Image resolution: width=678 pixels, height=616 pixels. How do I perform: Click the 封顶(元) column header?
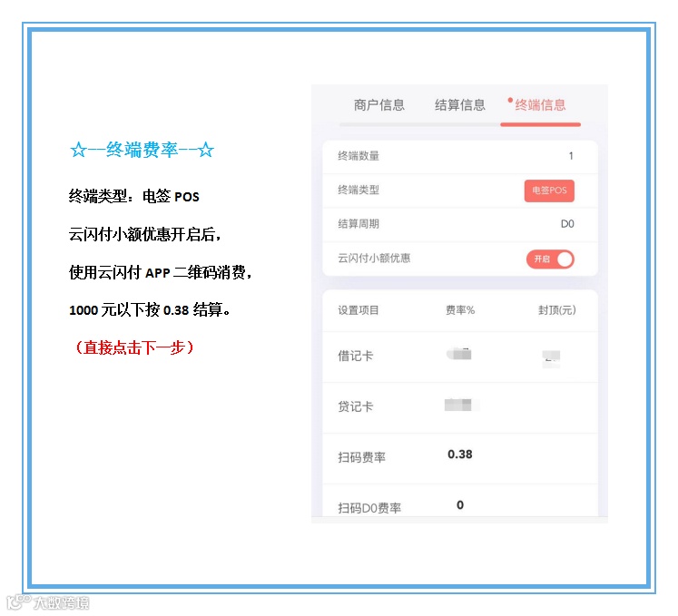(x=557, y=310)
